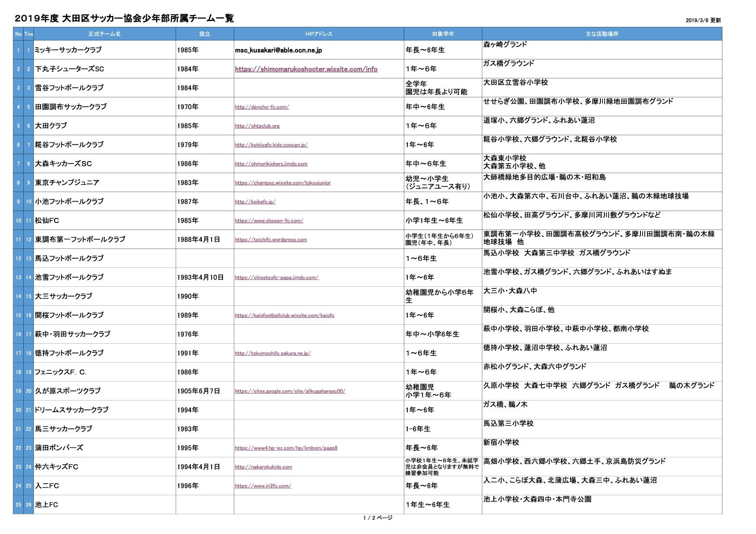Click the page title 大田区サッカー協会少年部所属チーム一覧
Viewport: 756px width, 534px height.
pyautogui.click(x=148, y=19)
